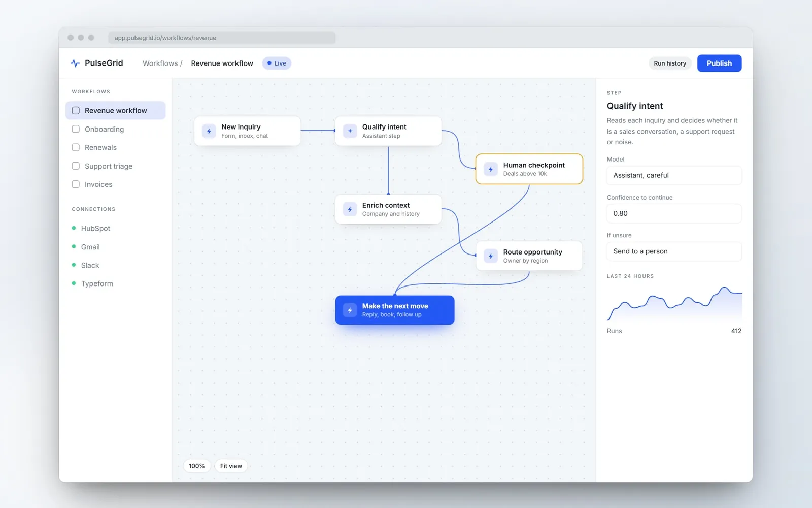
Task: Click the bolt icon on Enrich context node
Action: click(350, 209)
